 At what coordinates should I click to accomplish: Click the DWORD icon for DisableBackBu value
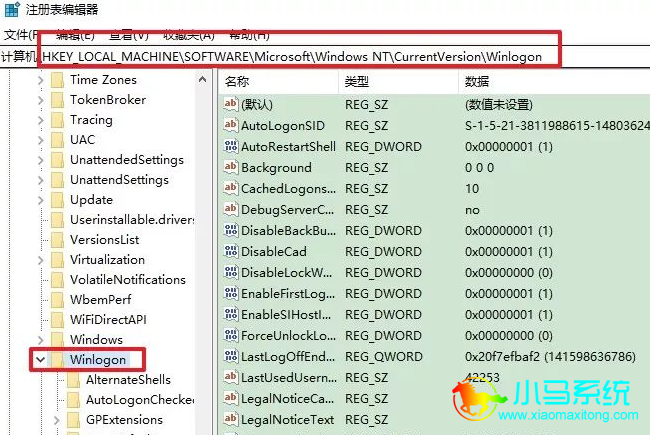point(231,230)
